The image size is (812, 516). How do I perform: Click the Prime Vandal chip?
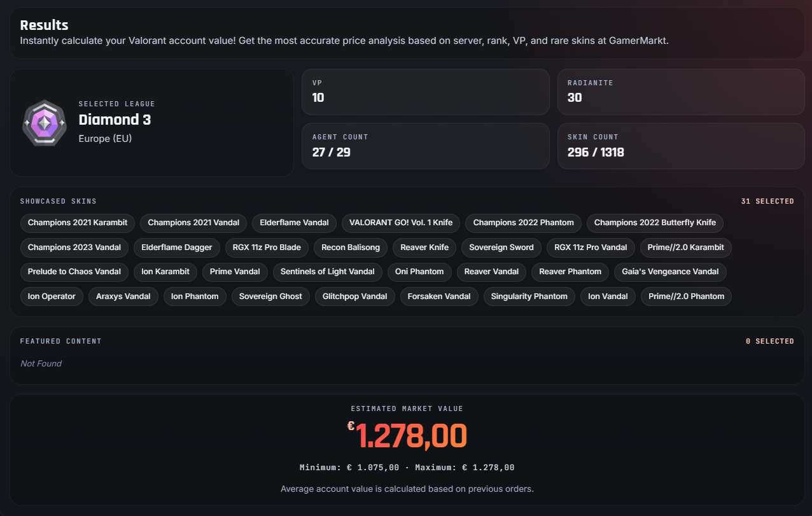[235, 272]
